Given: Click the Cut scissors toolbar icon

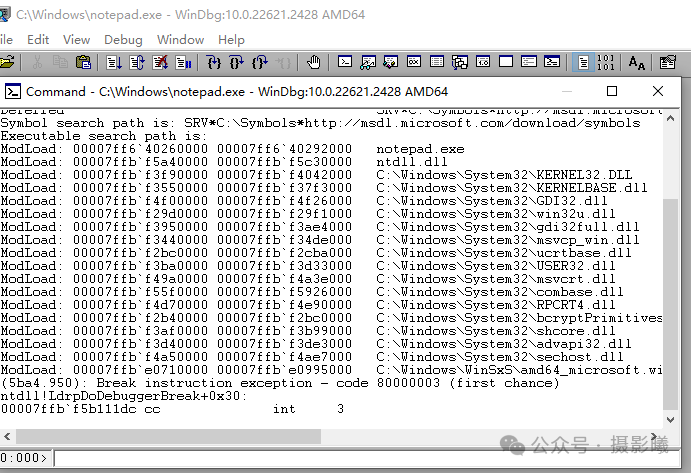Looking at the screenshot, I should pyautogui.click(x=37, y=62).
